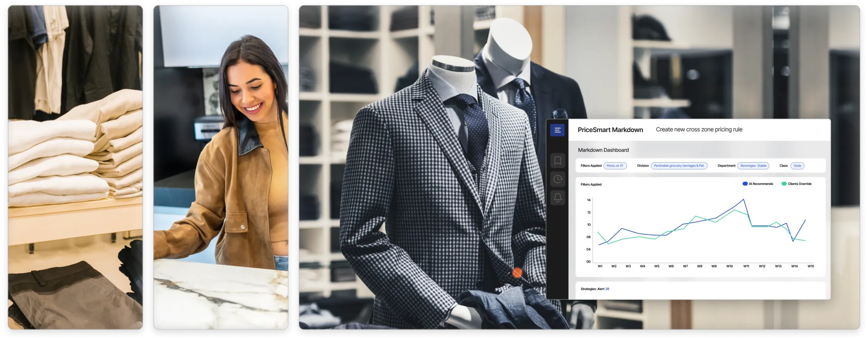Toggle the IA Recommende series label
Viewport: 868px width, 340px height.
click(x=761, y=184)
